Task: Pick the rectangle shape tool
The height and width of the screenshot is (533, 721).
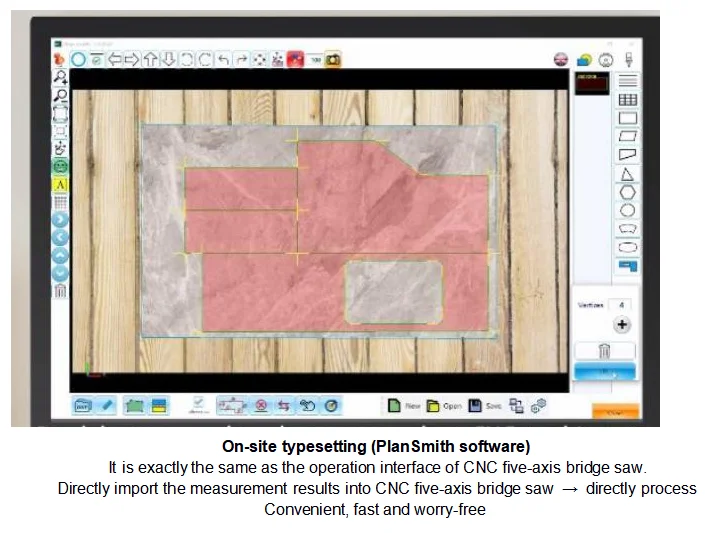Action: 627,118
